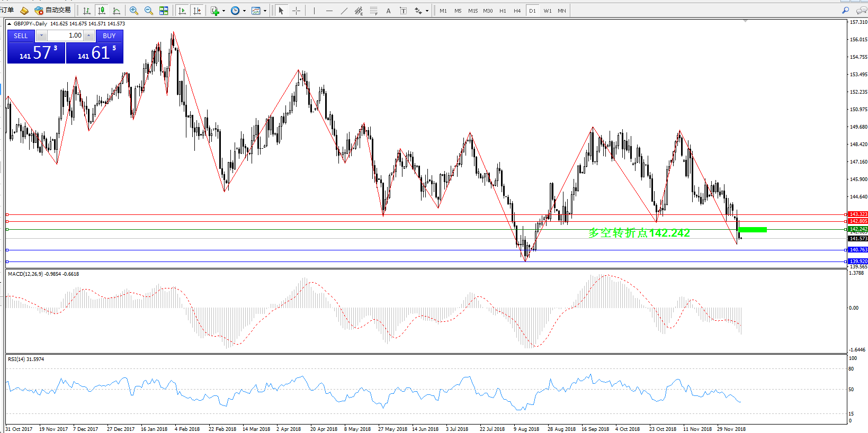
Task: Open the indicators list dropdown arrow
Action: coord(223,11)
